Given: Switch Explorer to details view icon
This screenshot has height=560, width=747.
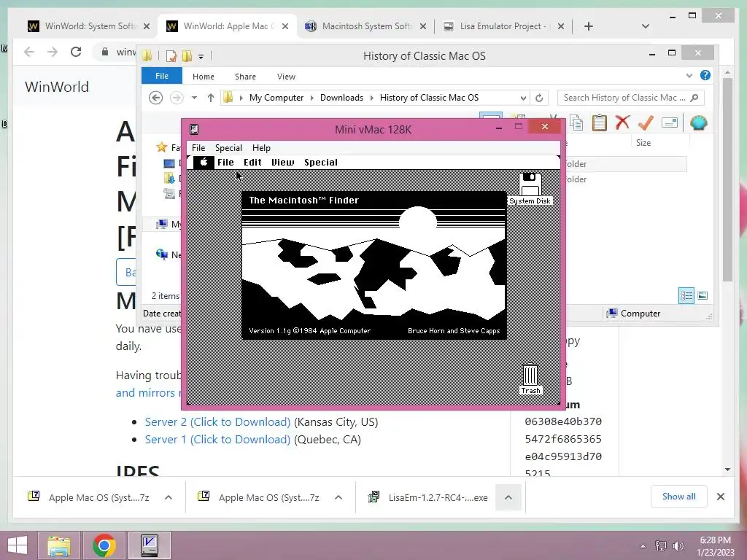Looking at the screenshot, I should (686, 296).
